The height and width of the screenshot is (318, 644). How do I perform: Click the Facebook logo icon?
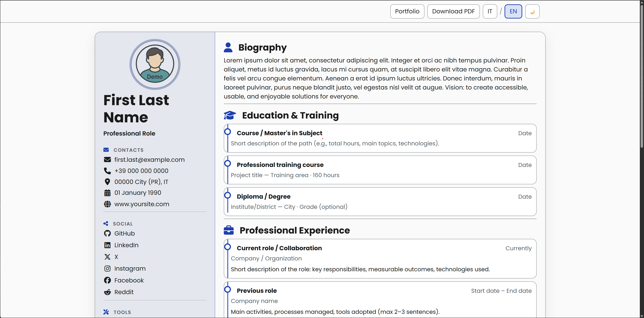tap(107, 280)
